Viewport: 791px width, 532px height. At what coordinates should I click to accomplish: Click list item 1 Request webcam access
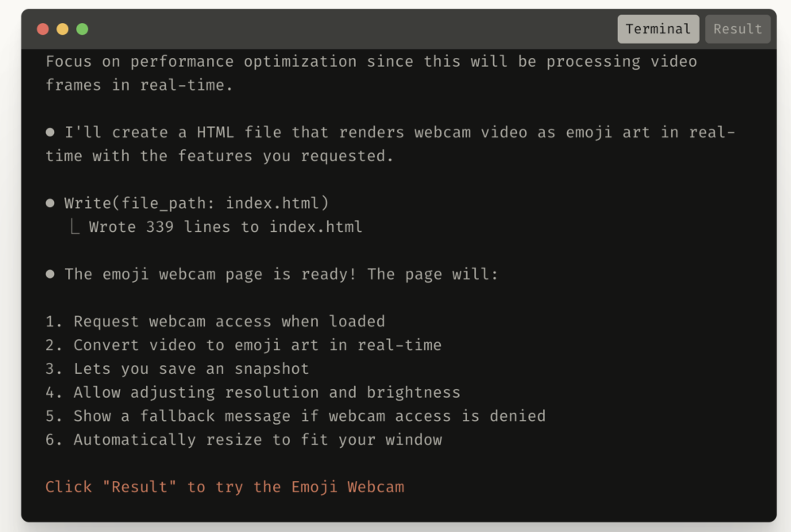[x=215, y=322]
